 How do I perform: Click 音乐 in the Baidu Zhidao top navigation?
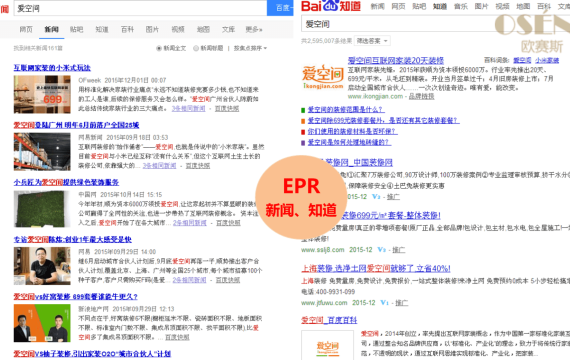pos(461,7)
